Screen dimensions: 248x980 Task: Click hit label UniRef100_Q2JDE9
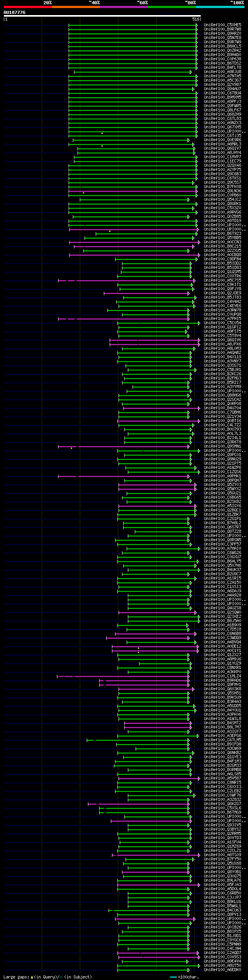pyautogui.click(x=222, y=293)
